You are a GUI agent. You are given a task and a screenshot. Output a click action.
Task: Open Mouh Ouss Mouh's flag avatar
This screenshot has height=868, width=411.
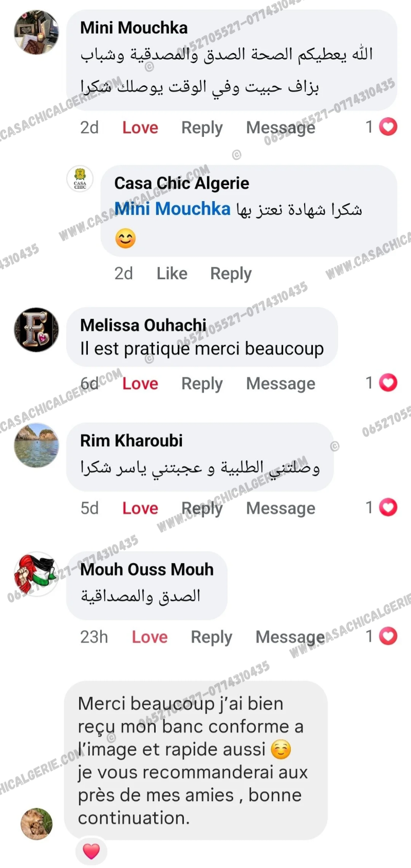pyautogui.click(x=36, y=574)
